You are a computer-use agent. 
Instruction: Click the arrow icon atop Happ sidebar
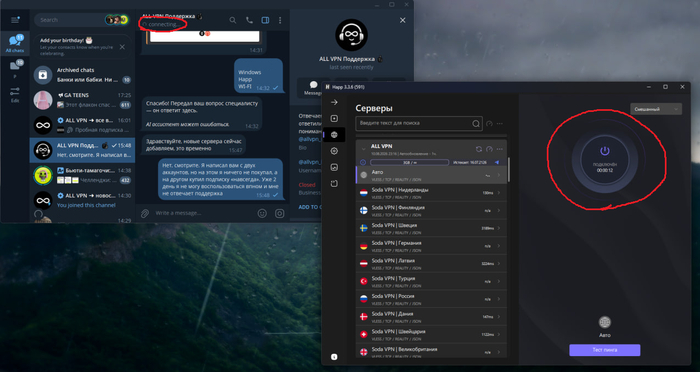click(334, 102)
